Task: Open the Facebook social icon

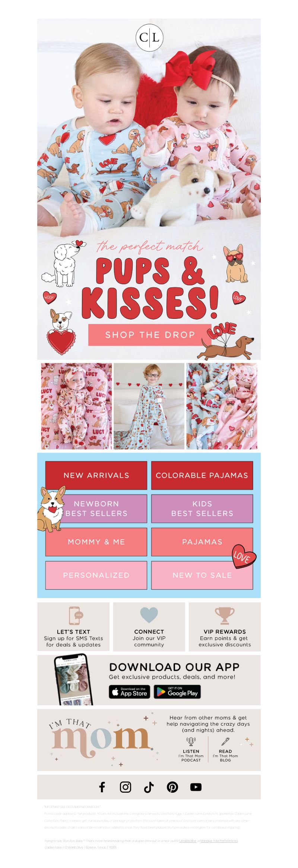Action: point(102,787)
